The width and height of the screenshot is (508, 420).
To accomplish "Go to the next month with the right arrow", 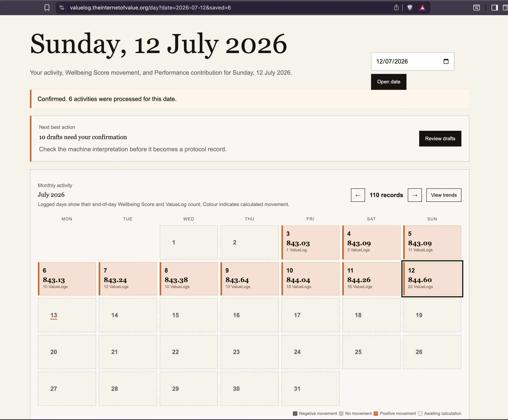I will click(x=415, y=195).
